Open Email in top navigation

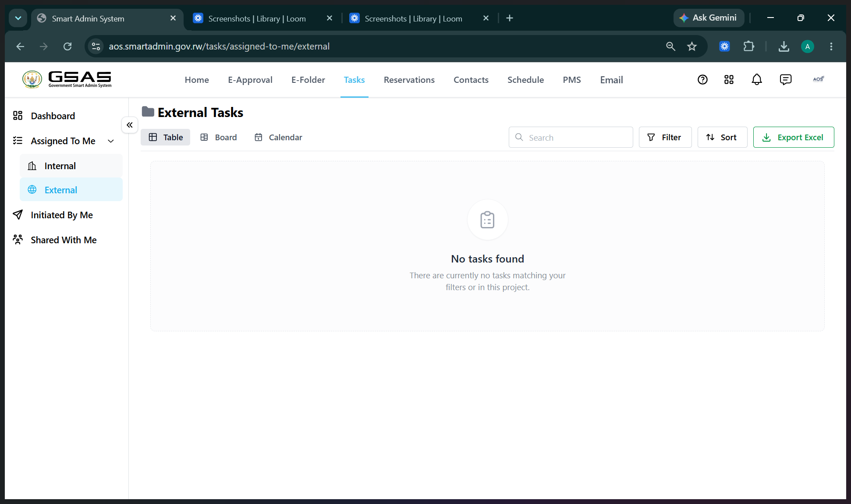(x=611, y=80)
